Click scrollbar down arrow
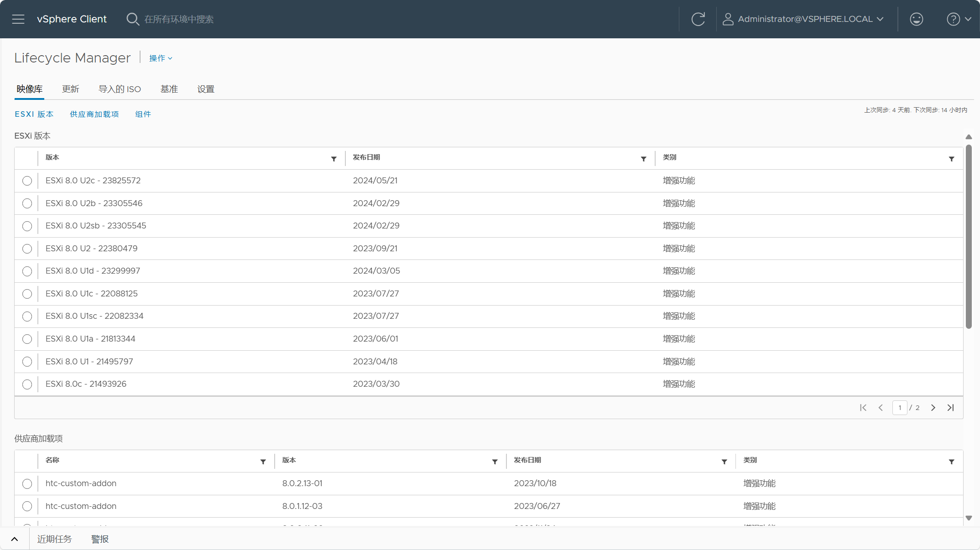The image size is (980, 550). (969, 518)
